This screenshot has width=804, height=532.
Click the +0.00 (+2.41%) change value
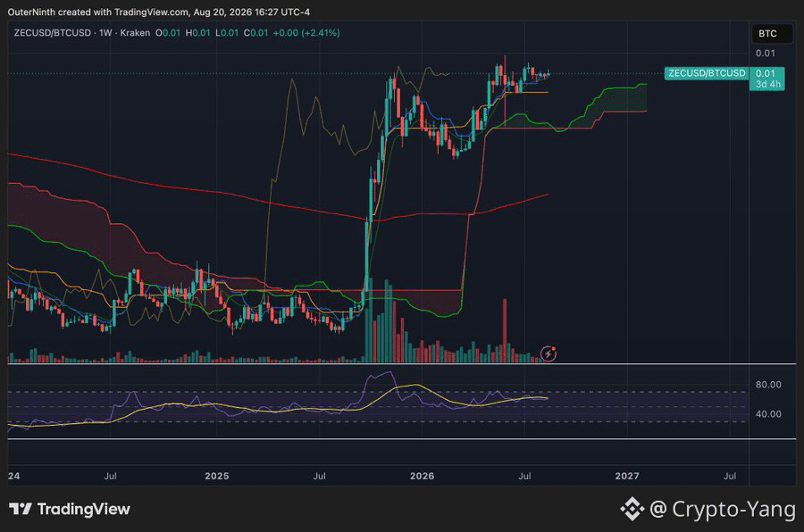pyautogui.click(x=306, y=33)
